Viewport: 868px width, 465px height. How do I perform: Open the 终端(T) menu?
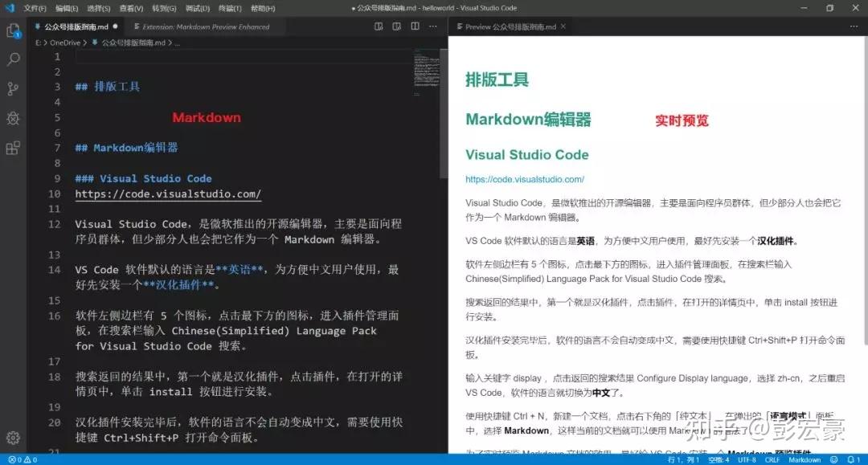(230, 8)
